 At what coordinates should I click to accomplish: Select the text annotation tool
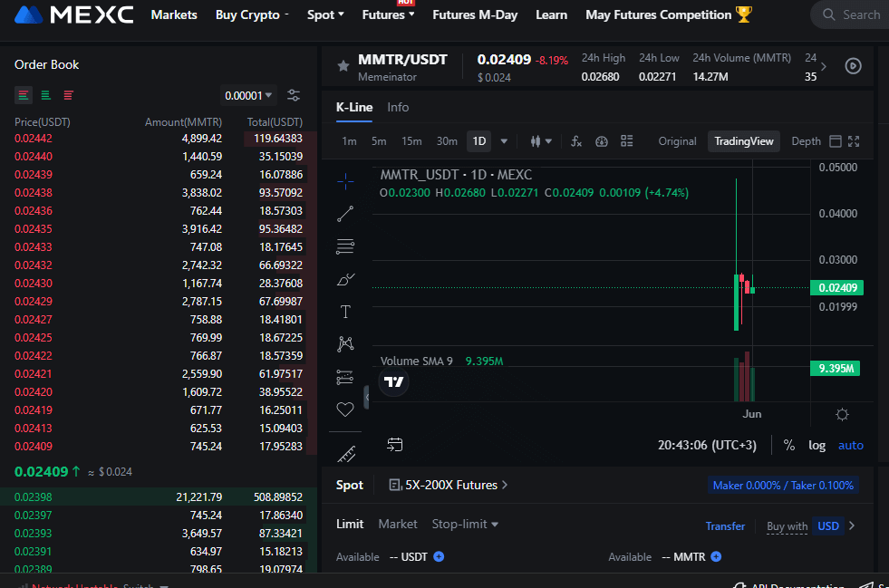coord(345,312)
